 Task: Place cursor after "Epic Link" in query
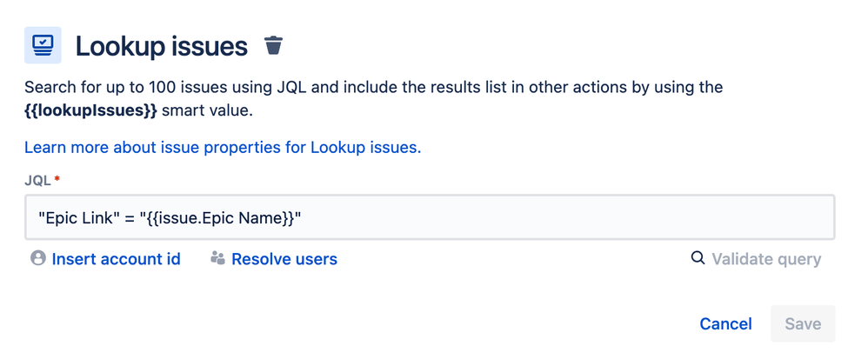coord(119,218)
